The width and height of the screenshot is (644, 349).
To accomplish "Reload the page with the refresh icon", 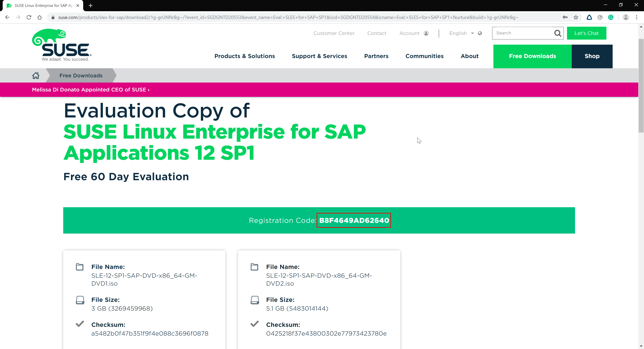I will click(29, 17).
